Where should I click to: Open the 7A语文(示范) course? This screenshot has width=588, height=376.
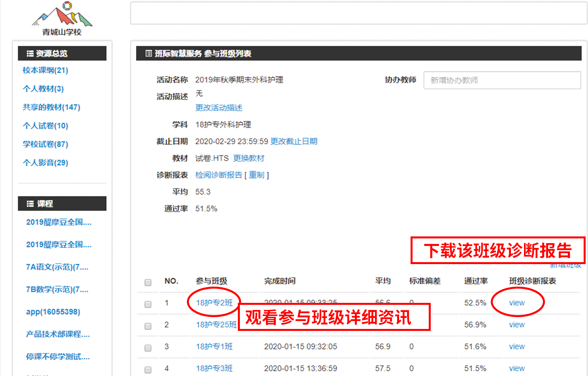(57, 267)
